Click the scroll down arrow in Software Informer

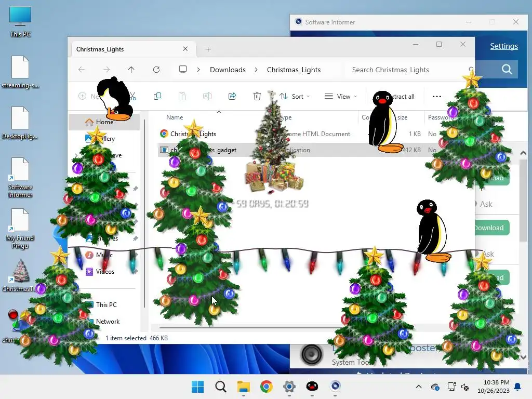[523, 357]
